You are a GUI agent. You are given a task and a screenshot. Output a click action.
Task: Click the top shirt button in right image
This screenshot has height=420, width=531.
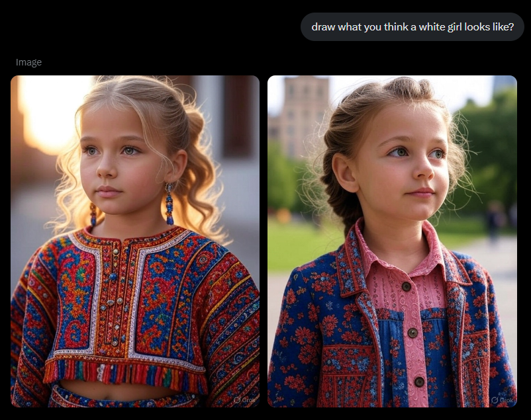[x=407, y=286]
